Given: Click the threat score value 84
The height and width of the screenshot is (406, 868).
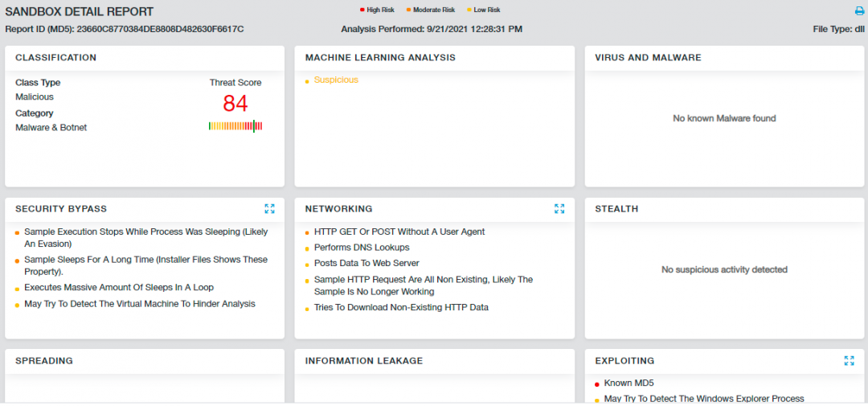Looking at the screenshot, I should (x=235, y=104).
